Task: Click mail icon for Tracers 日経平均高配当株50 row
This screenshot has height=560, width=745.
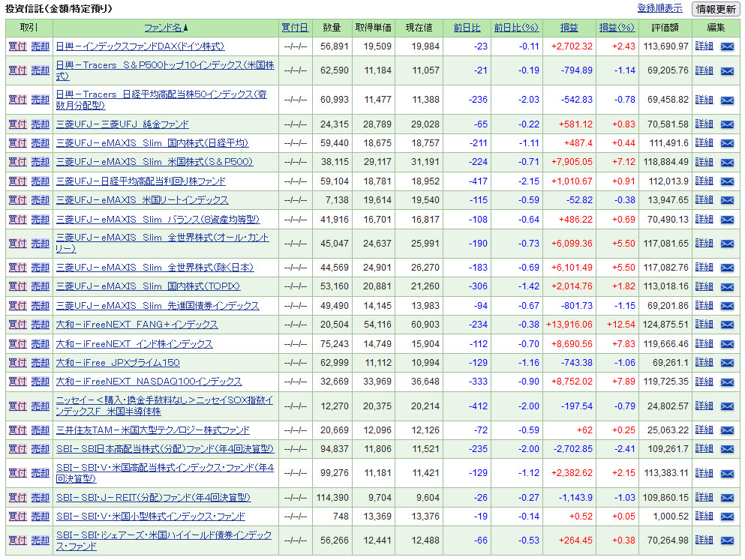Action: (727, 100)
